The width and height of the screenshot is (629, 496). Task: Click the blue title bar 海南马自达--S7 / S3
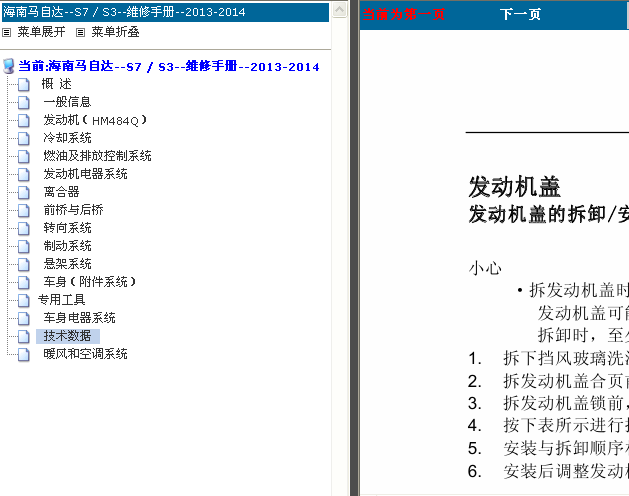tap(165, 12)
